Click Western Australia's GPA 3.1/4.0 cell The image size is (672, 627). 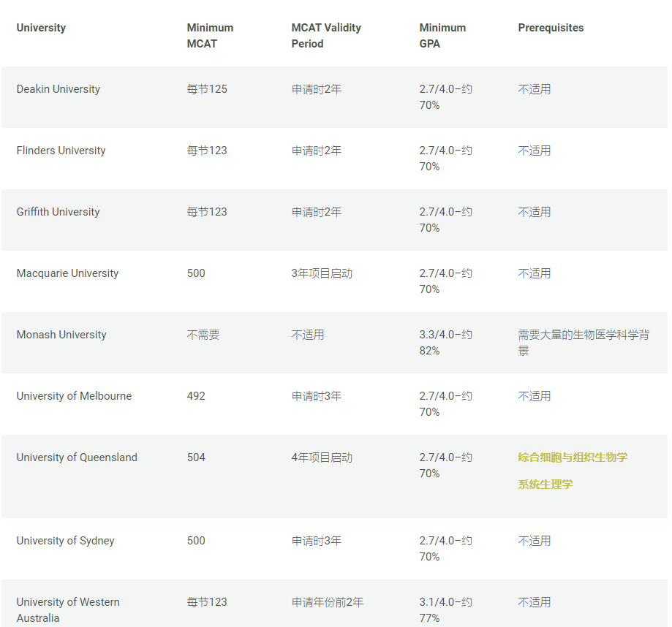tap(446, 610)
